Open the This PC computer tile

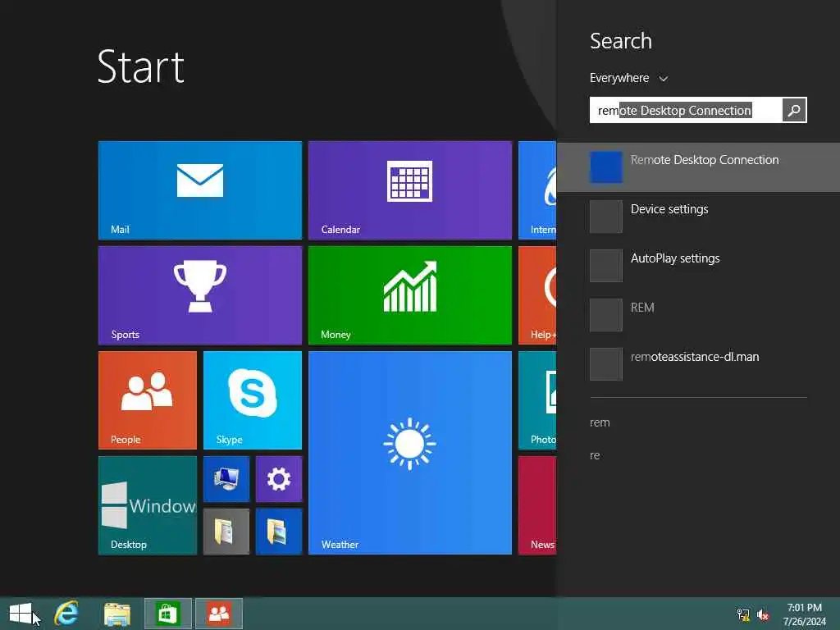[226, 479]
